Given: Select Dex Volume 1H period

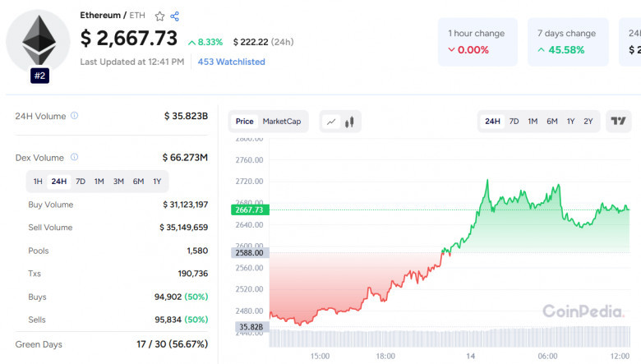Looking at the screenshot, I should [38, 182].
